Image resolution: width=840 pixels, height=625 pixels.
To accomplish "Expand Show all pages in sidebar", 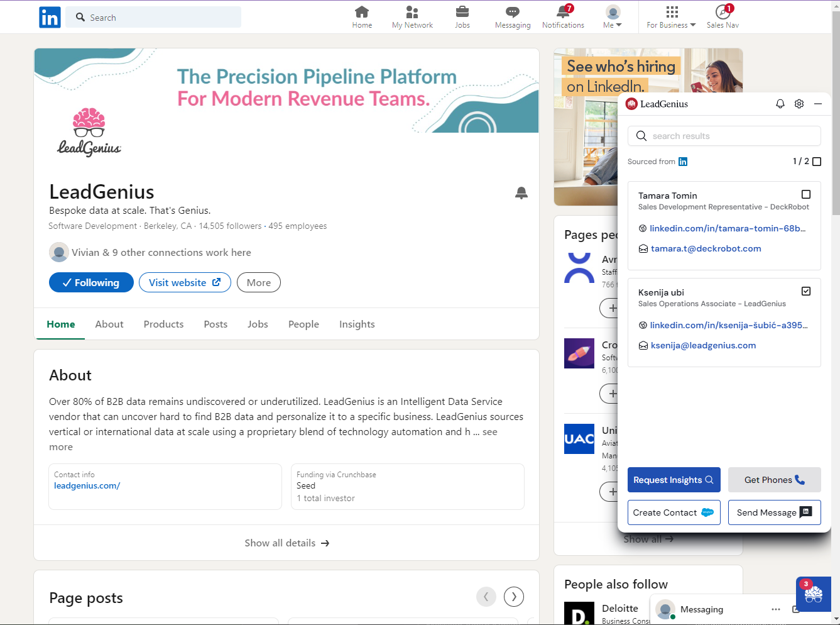I will (x=648, y=539).
